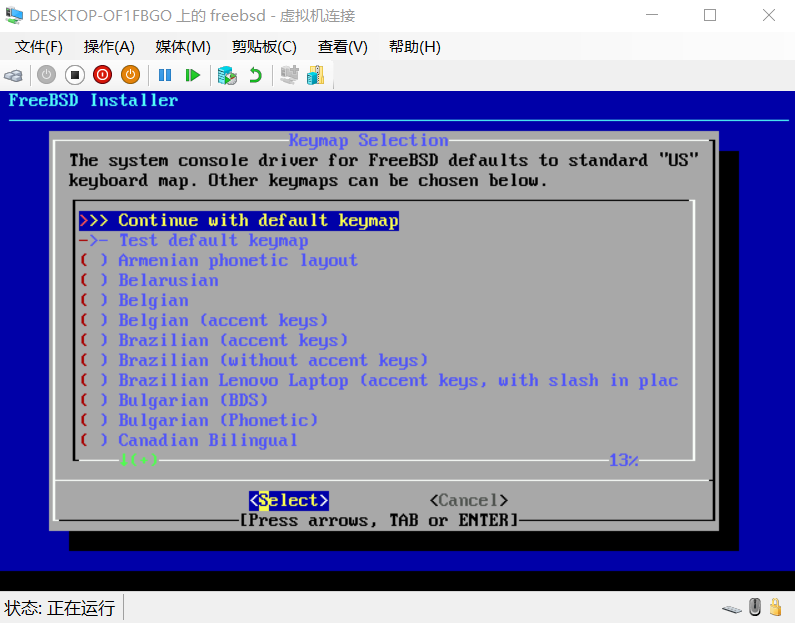The image size is (796, 623).
Task: Save VM state with orange power icon
Action: click(130, 75)
